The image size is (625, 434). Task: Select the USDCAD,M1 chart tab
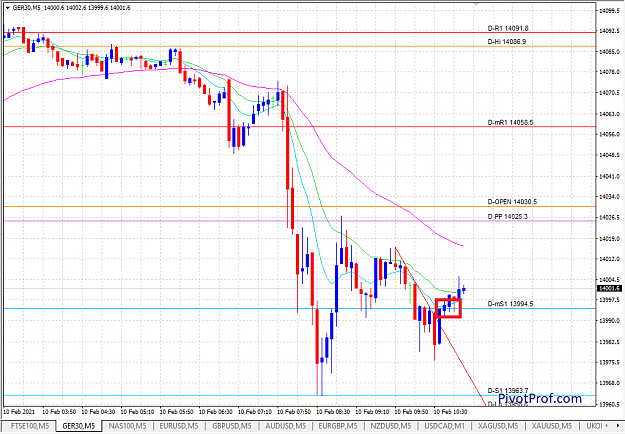point(444,426)
